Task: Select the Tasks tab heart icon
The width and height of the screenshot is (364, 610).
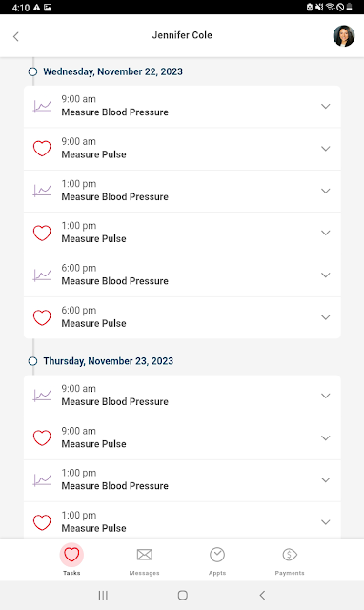Action: coord(71,555)
